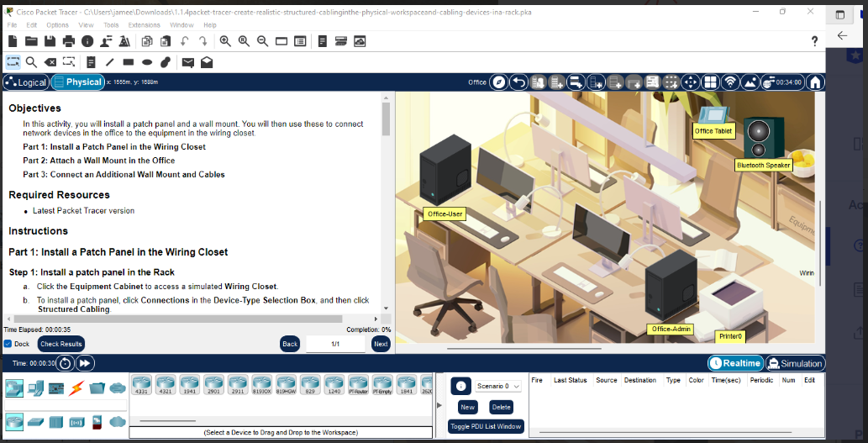
Task: Choose the Inspect magnifier tool
Action: coord(32,62)
